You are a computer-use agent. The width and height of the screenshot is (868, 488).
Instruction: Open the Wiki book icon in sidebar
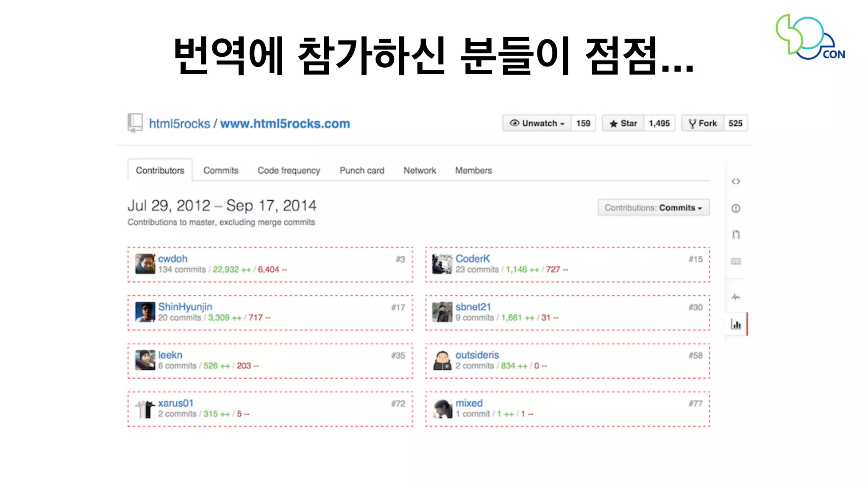pos(736,261)
